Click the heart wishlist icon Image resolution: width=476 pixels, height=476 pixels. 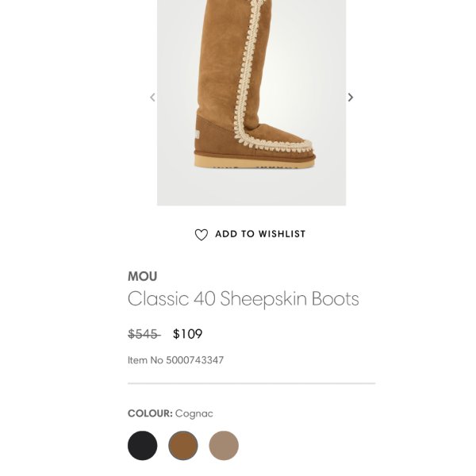coord(202,235)
